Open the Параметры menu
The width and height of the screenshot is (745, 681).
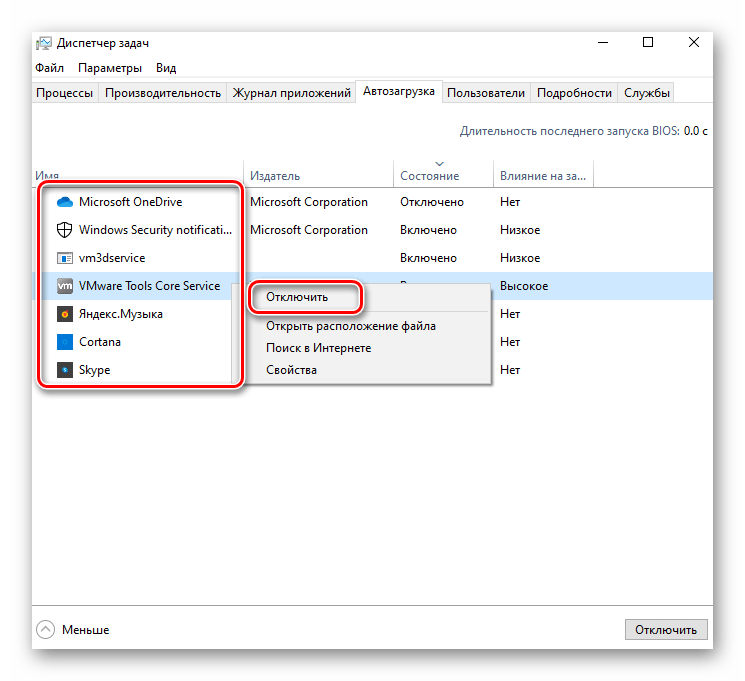[x=110, y=68]
